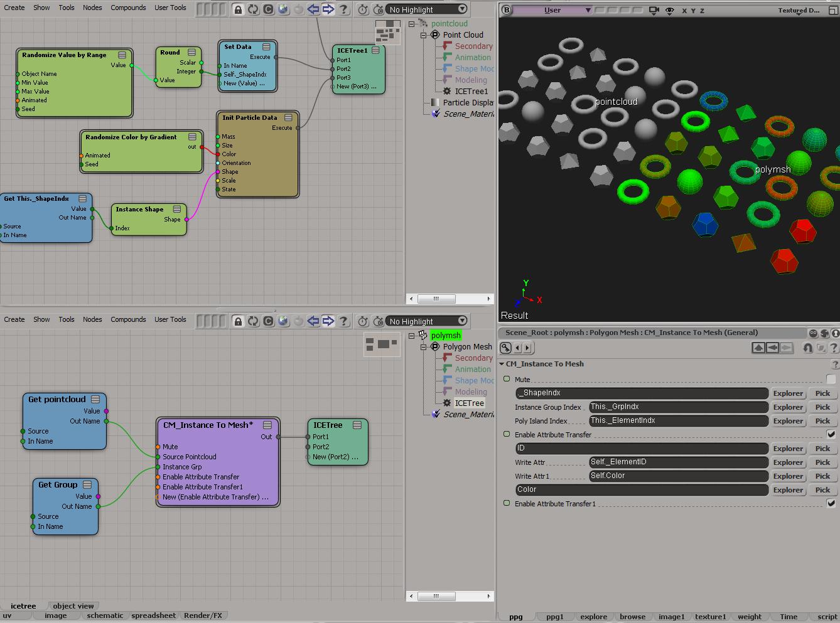Click the back arrow in bottom ICE toolbar

(313, 321)
